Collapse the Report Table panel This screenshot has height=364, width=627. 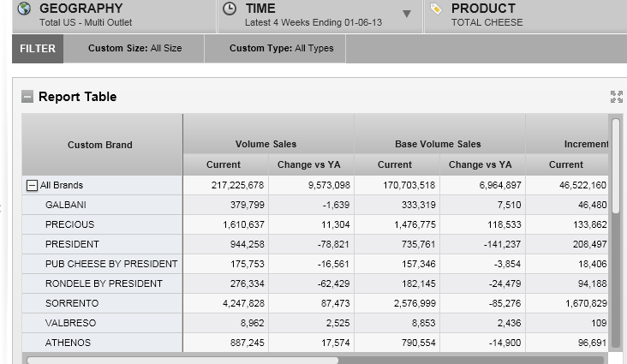click(27, 97)
